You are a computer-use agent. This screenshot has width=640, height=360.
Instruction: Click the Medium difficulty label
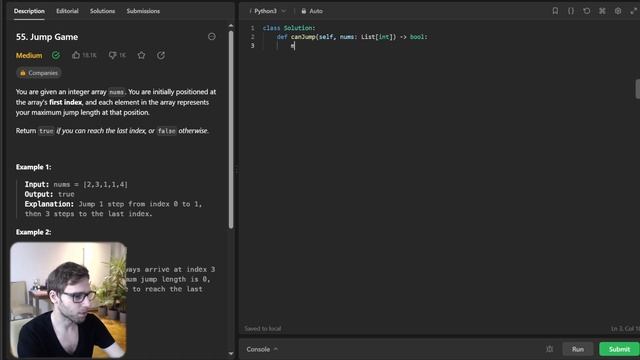(29, 55)
